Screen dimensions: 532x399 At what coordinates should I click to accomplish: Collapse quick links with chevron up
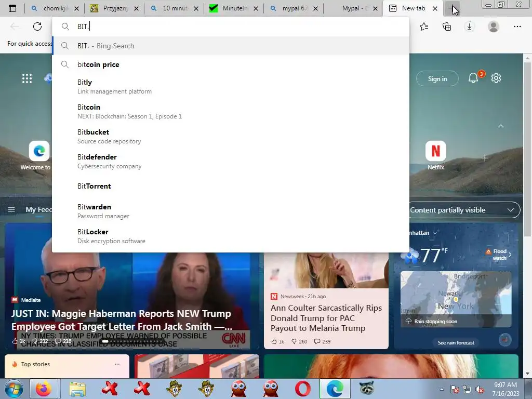point(501,126)
